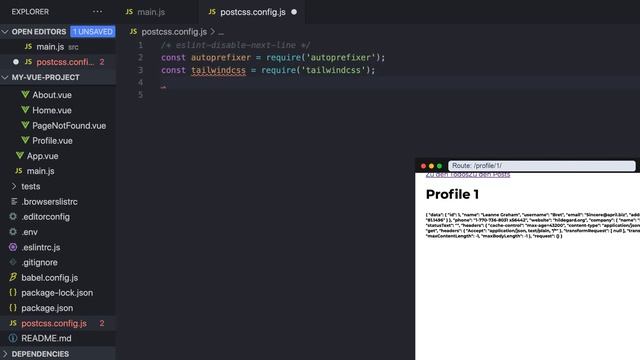
Task: Click the eslint-disable-next-line comment
Action: coord(236,45)
